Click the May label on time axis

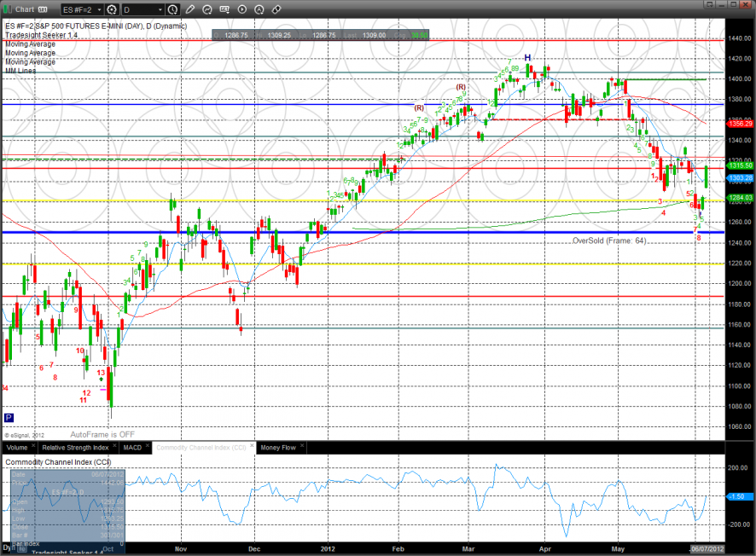(618, 549)
